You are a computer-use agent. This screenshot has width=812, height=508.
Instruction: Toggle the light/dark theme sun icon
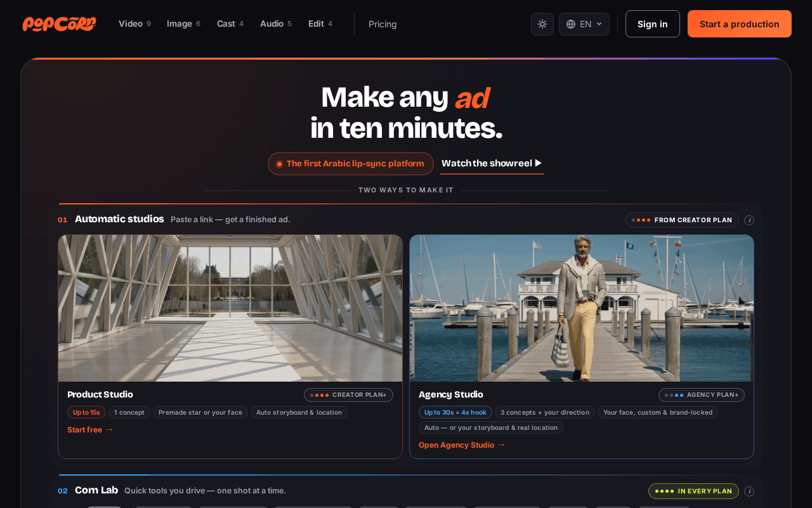point(542,24)
